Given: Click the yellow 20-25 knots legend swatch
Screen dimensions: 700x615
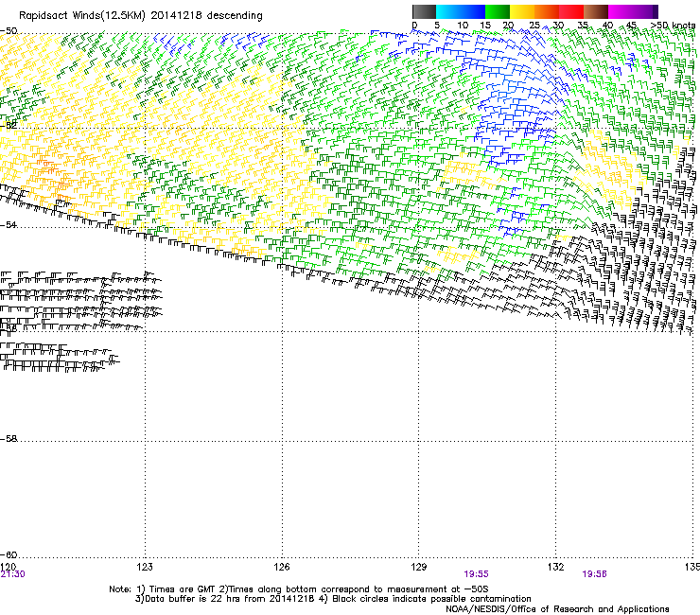Looking at the screenshot, I should click(x=522, y=11).
